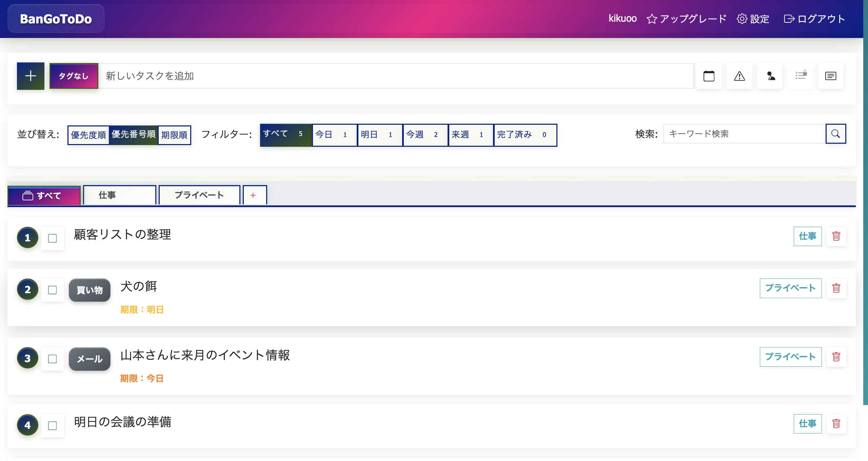The height and width of the screenshot is (461, 868).
Task: Open the calendar due date picker
Action: tap(709, 76)
